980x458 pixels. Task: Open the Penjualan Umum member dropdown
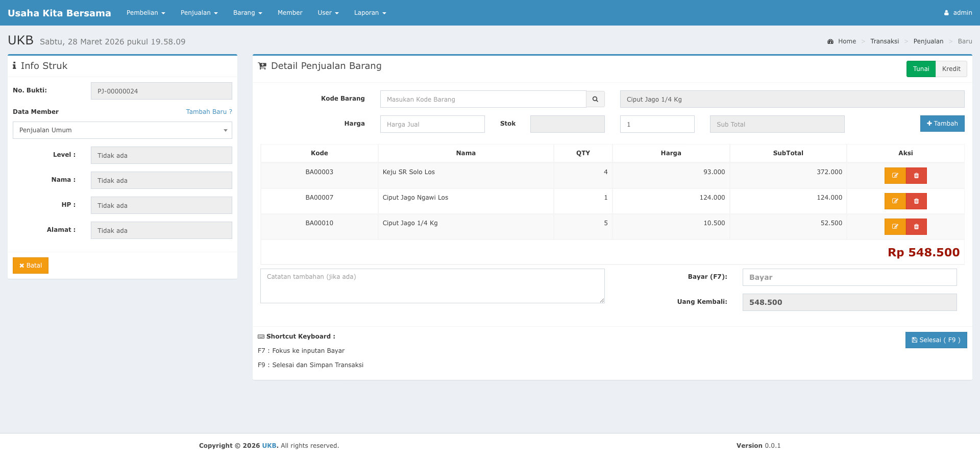coord(122,130)
